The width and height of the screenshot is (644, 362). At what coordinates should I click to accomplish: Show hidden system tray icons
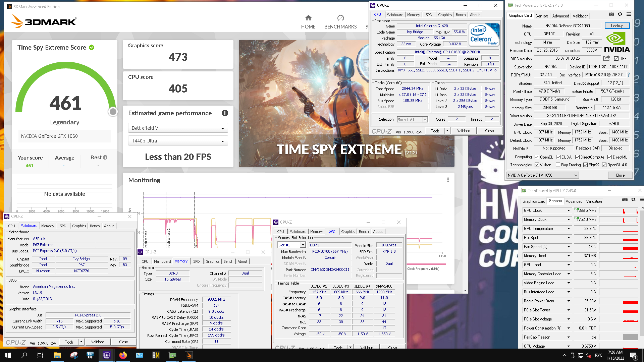tap(564, 355)
